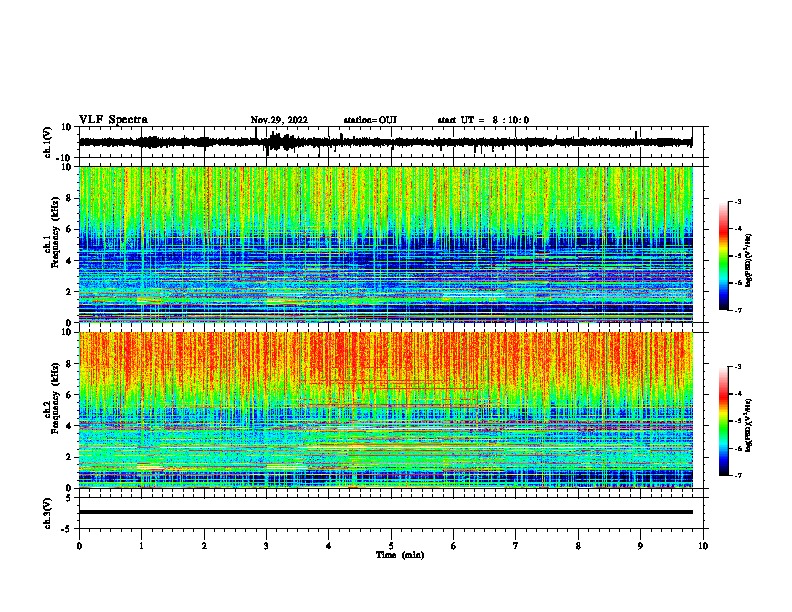Click the time axis tick label '10'
The width and height of the screenshot is (792, 612).
coord(703,546)
